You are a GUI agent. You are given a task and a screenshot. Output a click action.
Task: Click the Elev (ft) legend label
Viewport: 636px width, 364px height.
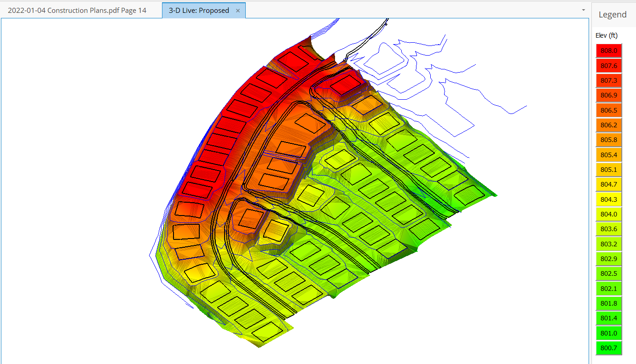(606, 35)
